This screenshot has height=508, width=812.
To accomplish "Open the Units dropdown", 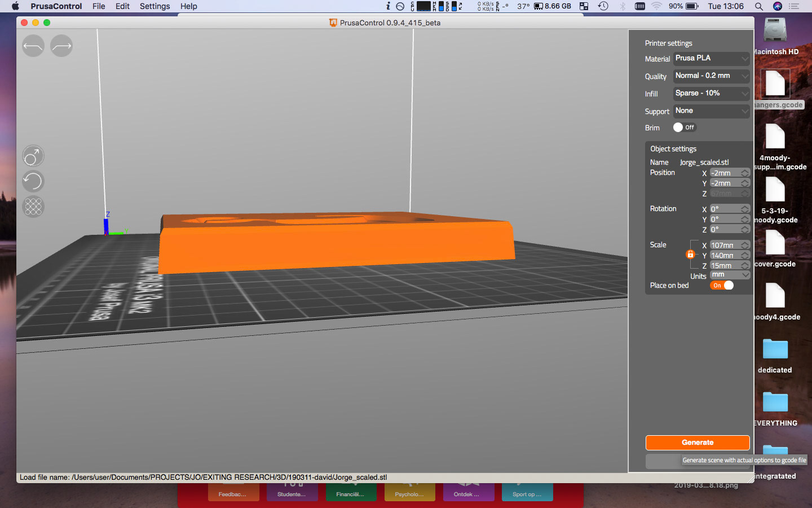I will tap(730, 275).
